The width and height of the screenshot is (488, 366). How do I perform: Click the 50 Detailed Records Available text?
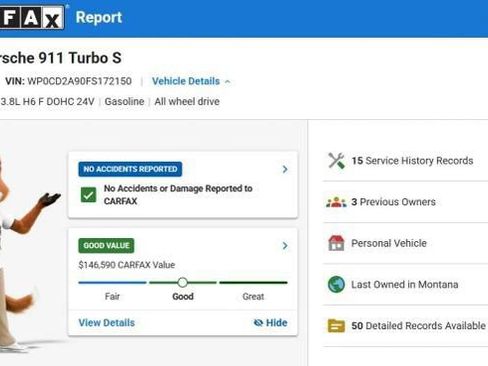[418, 326]
